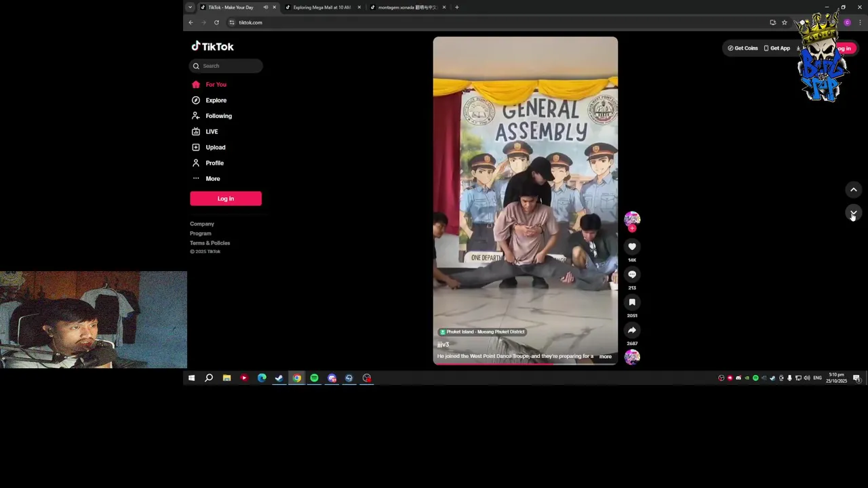Like the video with heart icon
868x488 pixels.
click(632, 247)
